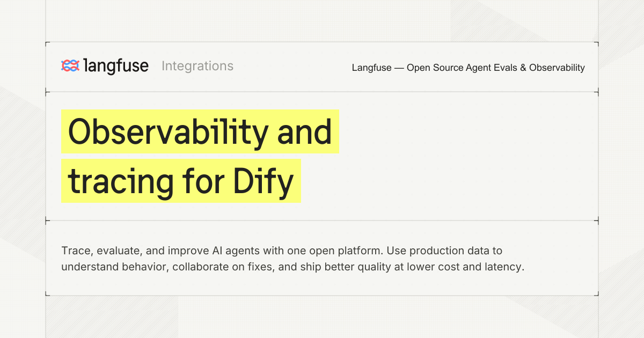Click 'Langfuse — Open Source Agent Evals & Observability' tagline
The height and width of the screenshot is (338, 644).
469,68
